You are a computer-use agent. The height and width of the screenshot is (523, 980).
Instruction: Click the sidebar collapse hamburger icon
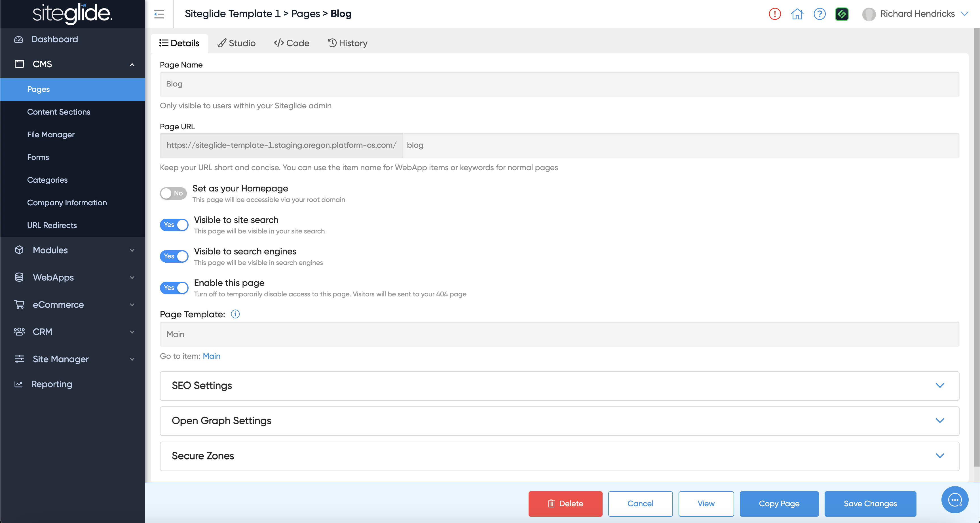pyautogui.click(x=159, y=14)
